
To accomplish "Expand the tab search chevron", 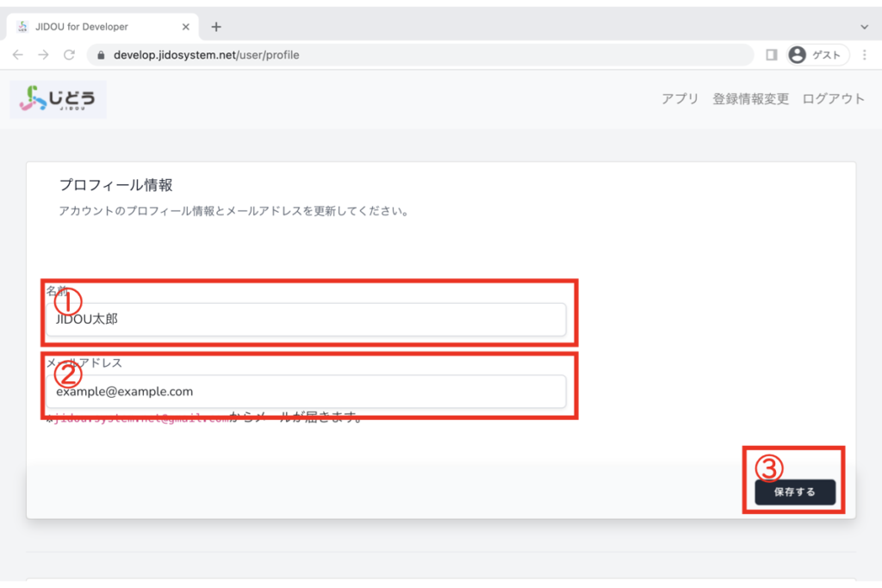I will click(865, 27).
